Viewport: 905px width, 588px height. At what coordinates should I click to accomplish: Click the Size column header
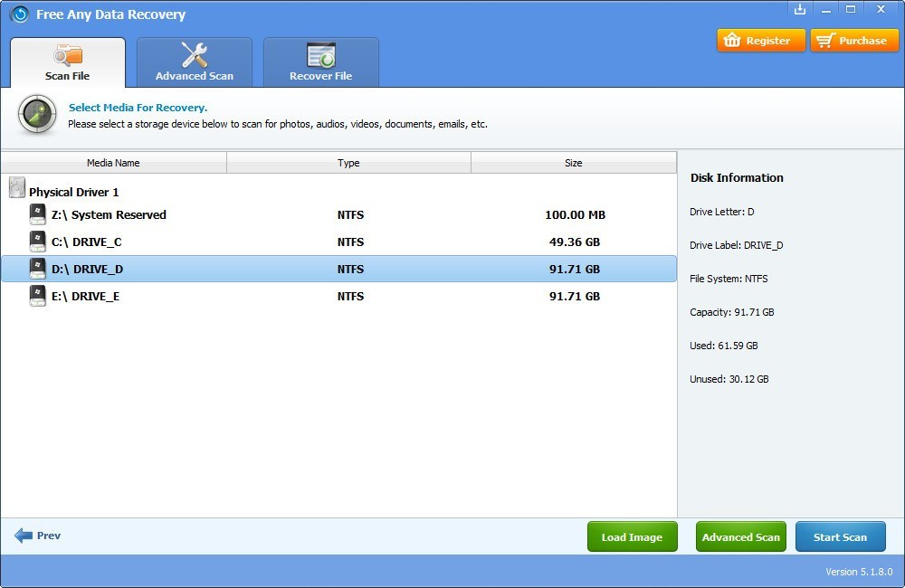point(573,163)
